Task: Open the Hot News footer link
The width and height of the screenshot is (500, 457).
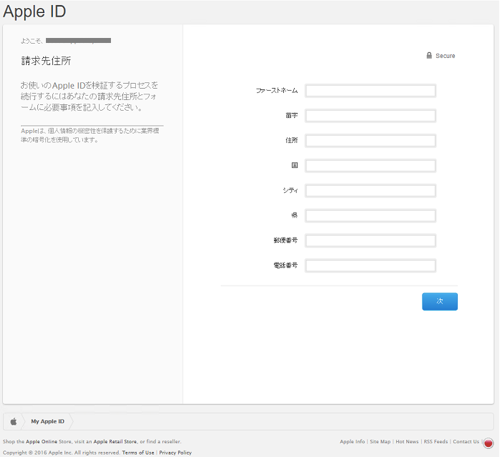Action: point(407,442)
